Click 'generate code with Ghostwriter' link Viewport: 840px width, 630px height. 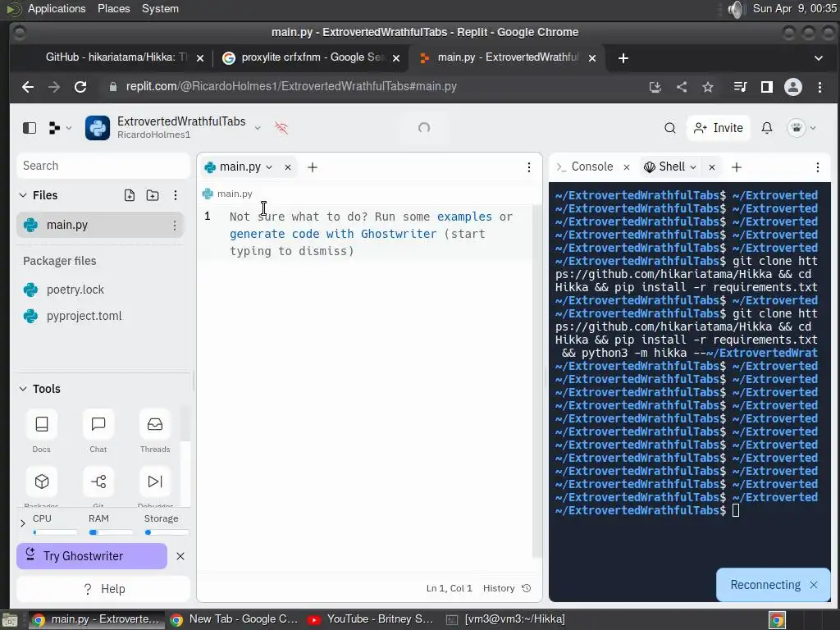click(x=333, y=234)
